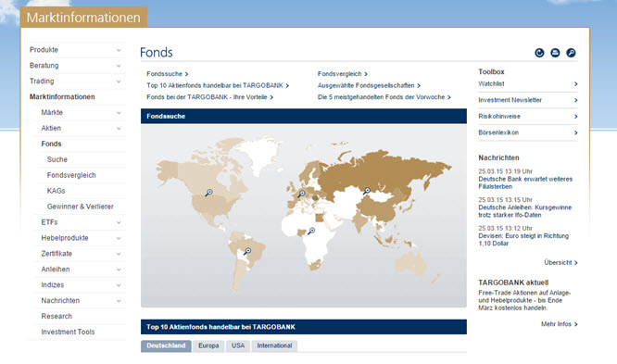
Task: Expand the sidebar Nachrichten submenu chevron
Action: point(119,301)
